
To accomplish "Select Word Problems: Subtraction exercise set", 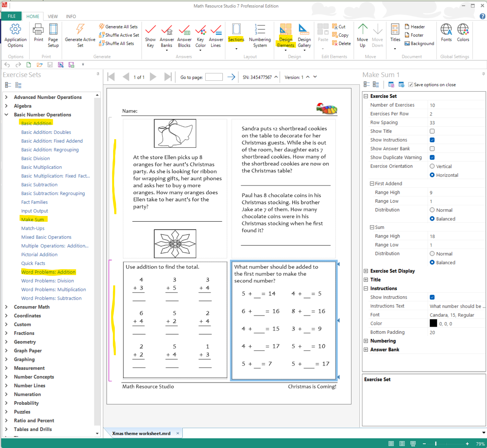I will (x=51, y=298).
